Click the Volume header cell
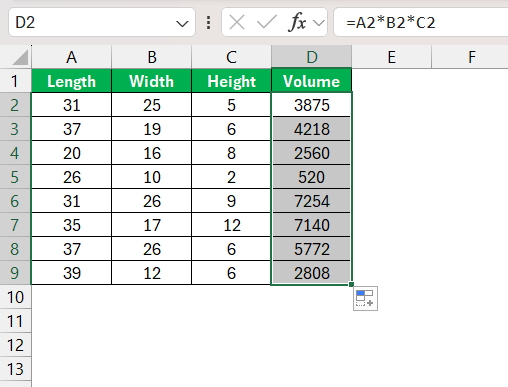 click(x=312, y=81)
